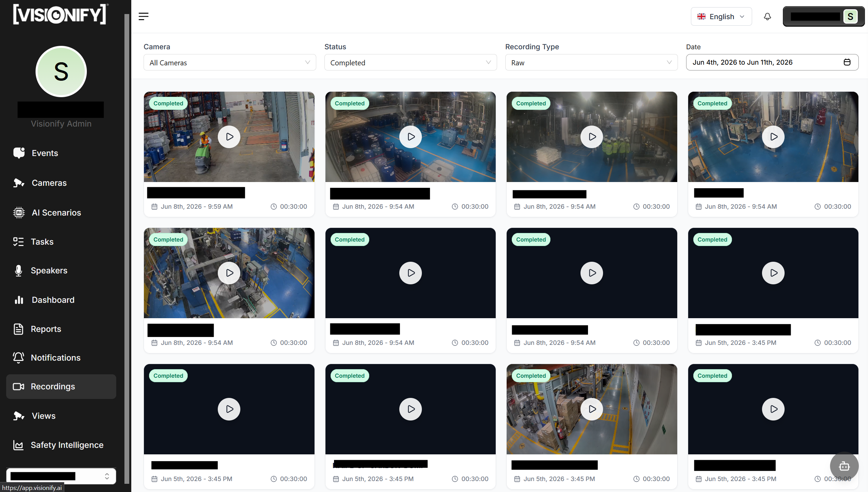Screen dimensions: 868x492
Task: Open the notifications bell in header
Action: pyautogui.click(x=767, y=16)
